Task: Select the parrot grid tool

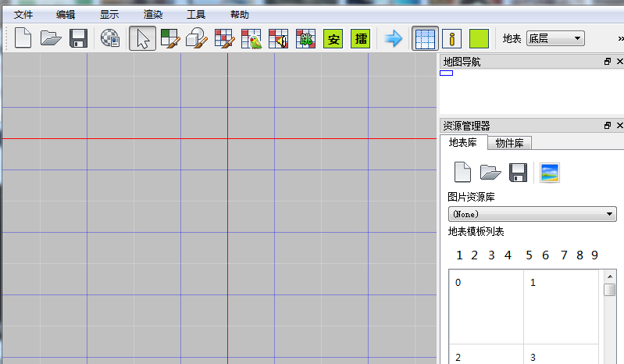Action: pos(251,38)
